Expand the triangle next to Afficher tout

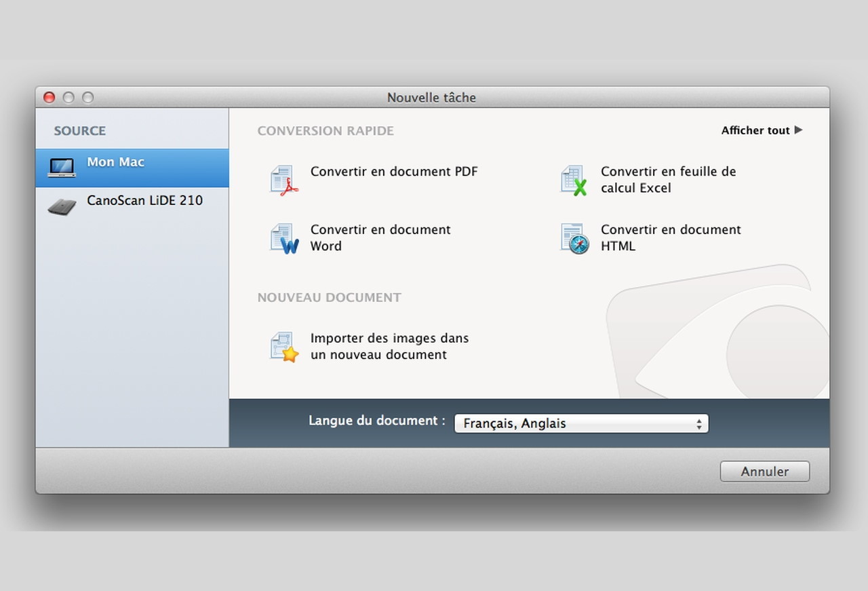pos(798,130)
